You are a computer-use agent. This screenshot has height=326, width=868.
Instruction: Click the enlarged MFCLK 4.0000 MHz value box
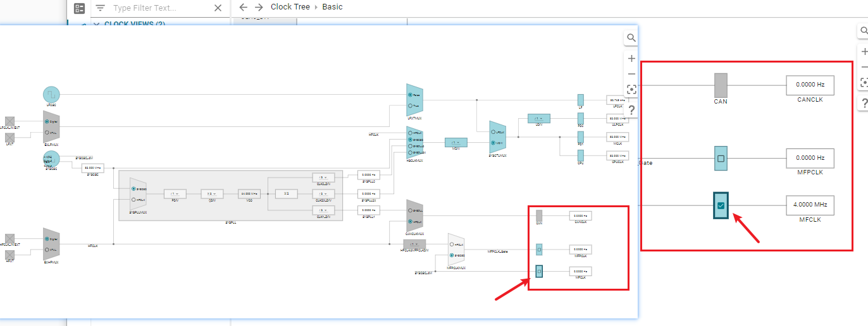click(x=810, y=205)
